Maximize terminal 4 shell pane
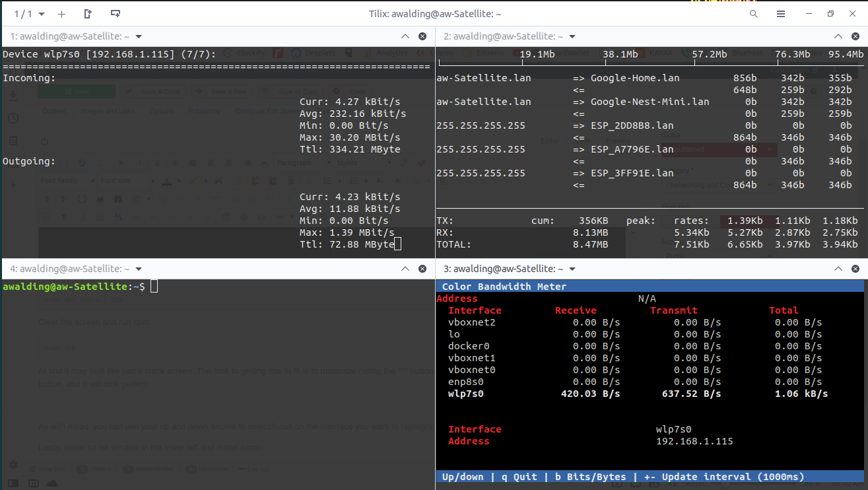868x490 pixels. point(405,269)
